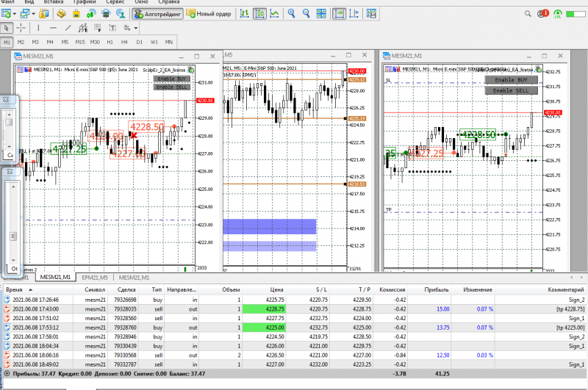Click scroll handle in lower left floating panel
The image size is (588, 390).
[13, 236]
